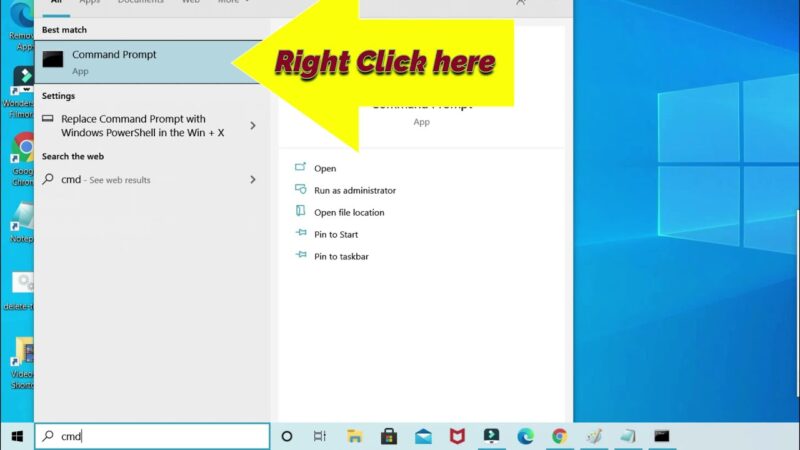Select the Video shortcut desktop icon
This screenshot has height=450, width=800.
tap(21, 363)
